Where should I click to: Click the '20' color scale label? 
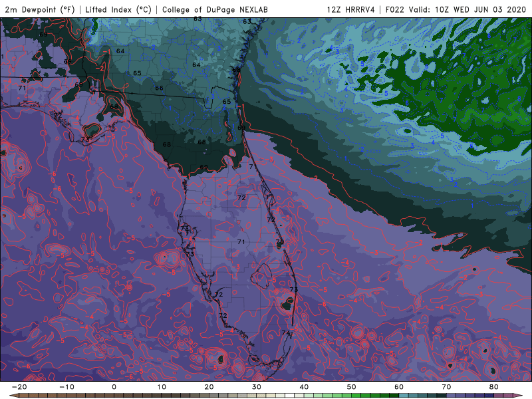coord(209,387)
